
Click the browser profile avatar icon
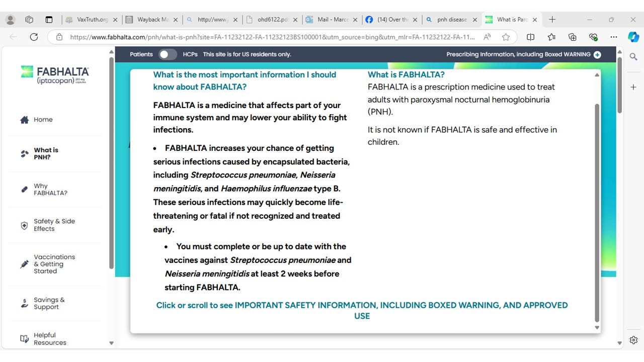point(10,20)
